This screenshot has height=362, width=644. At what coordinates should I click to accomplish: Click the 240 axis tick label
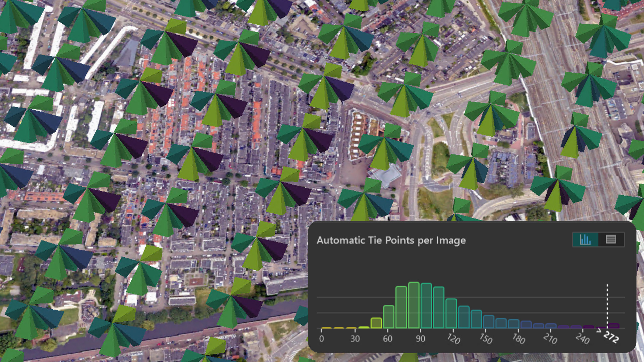582,338
